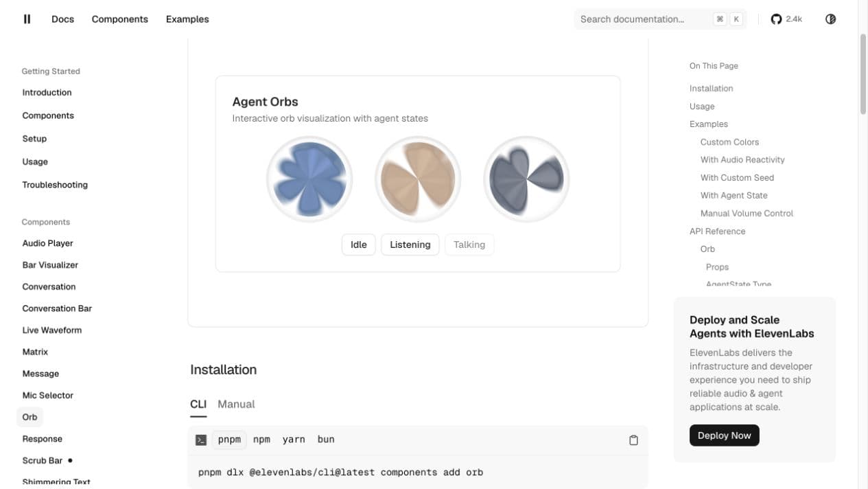Open Bar Visualizer in sidebar
Screen dimensions: 868x489
[50, 265]
